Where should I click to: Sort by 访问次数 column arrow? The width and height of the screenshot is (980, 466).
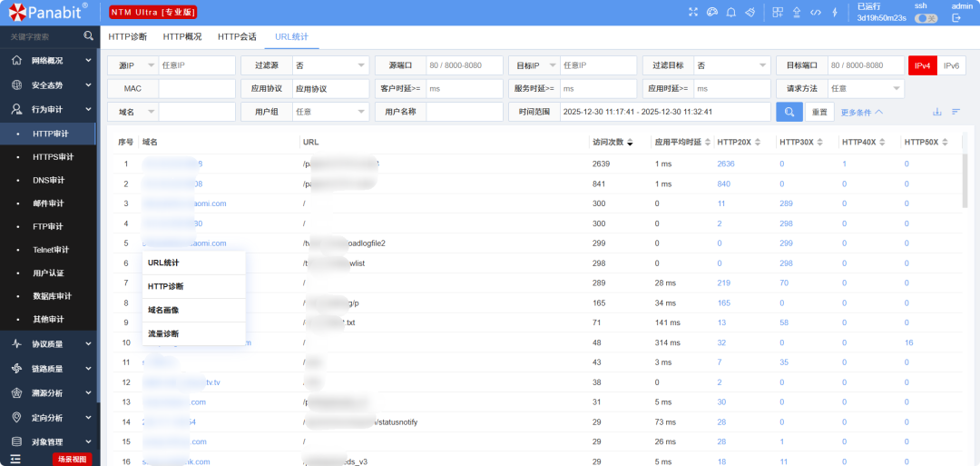pos(630,143)
